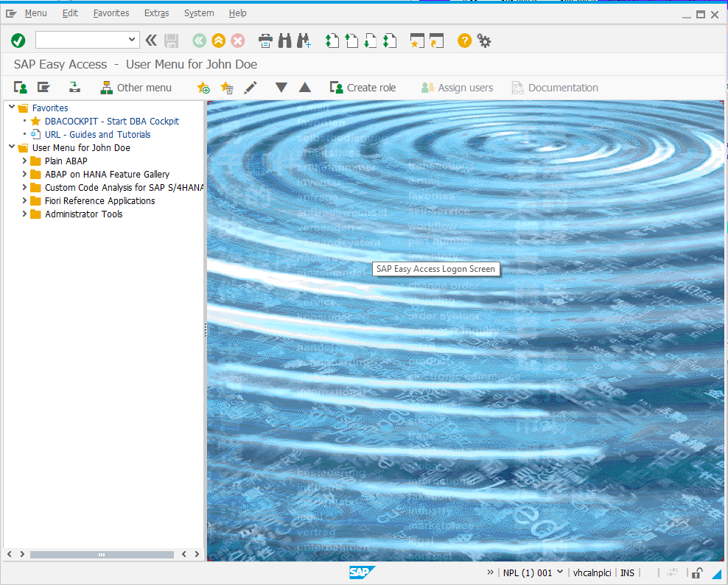
Task: Open Help via the question mark icon
Action: [x=464, y=41]
